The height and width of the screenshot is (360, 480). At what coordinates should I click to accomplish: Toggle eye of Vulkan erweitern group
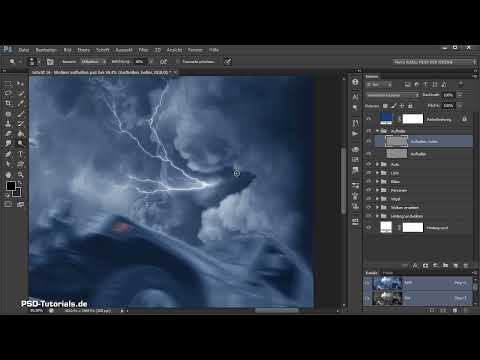pos(369,207)
